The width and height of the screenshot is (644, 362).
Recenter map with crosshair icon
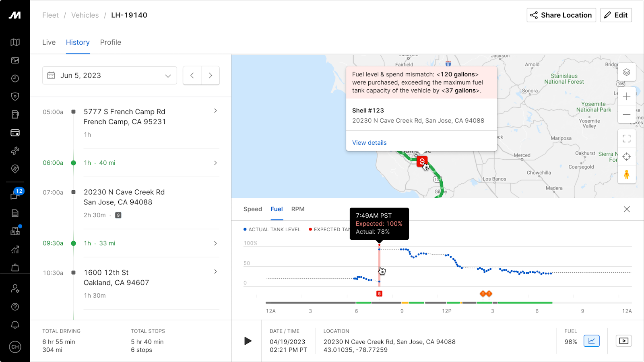coord(627,157)
